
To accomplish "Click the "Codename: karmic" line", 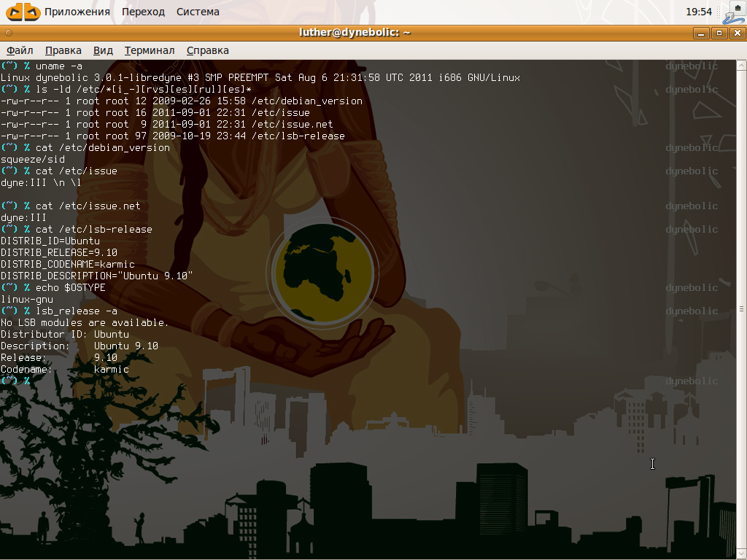I will coord(65,370).
